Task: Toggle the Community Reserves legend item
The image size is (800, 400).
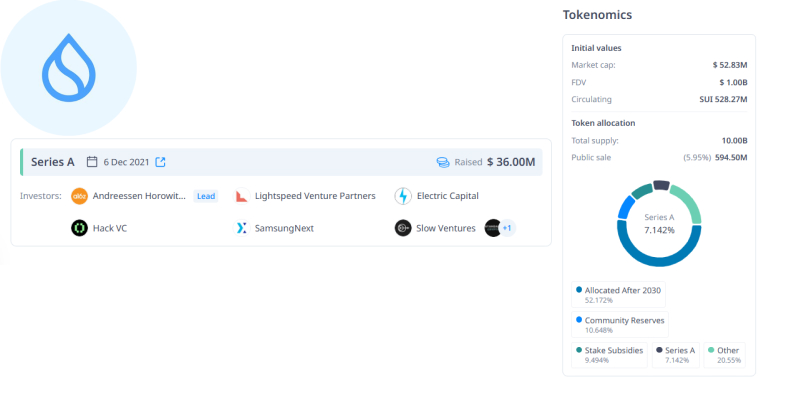Action: pos(620,324)
